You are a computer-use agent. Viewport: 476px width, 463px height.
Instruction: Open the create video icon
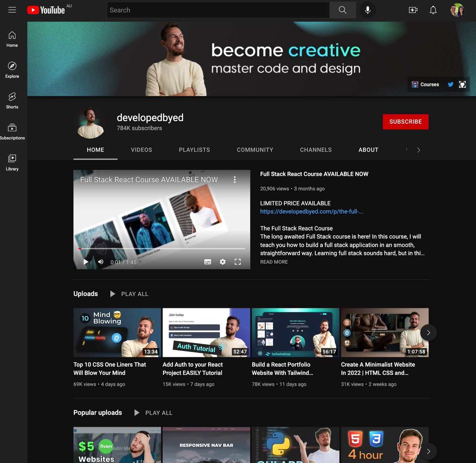(x=413, y=10)
